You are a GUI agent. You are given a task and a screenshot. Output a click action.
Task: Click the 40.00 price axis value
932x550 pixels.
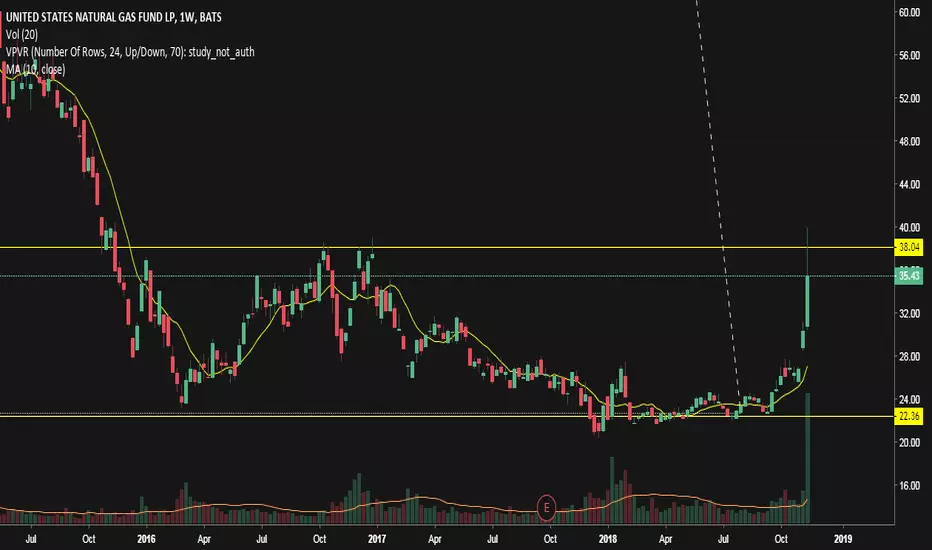[909, 227]
